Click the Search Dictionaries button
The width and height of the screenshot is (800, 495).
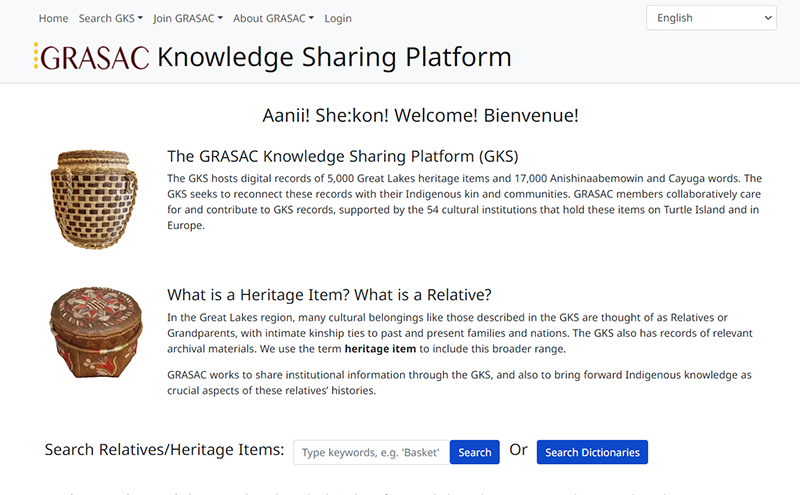coord(592,452)
